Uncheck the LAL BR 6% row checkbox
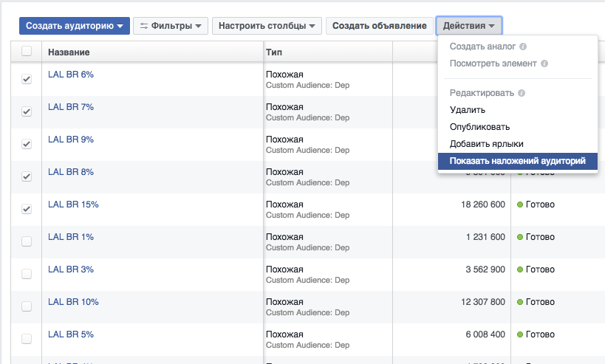 pyautogui.click(x=27, y=79)
